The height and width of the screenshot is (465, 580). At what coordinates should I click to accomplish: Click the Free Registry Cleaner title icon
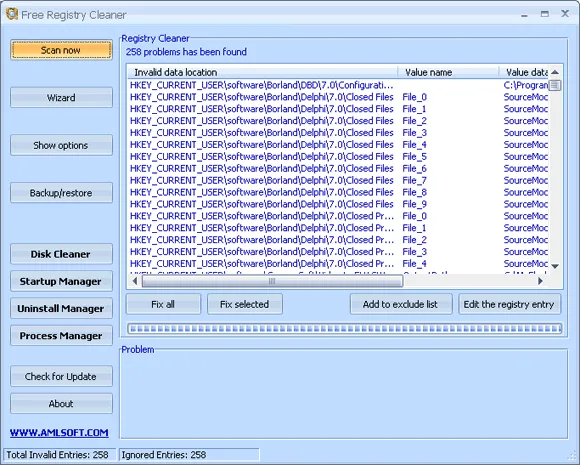(12, 14)
